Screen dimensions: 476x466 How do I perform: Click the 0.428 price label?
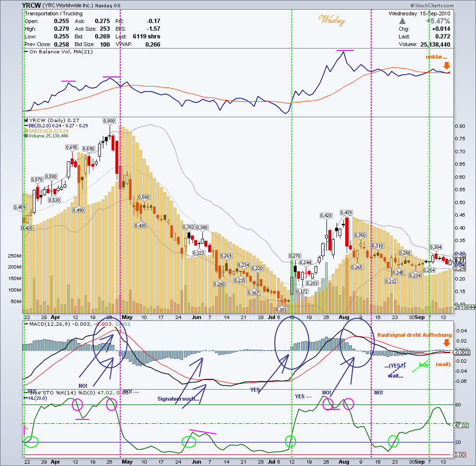point(326,215)
